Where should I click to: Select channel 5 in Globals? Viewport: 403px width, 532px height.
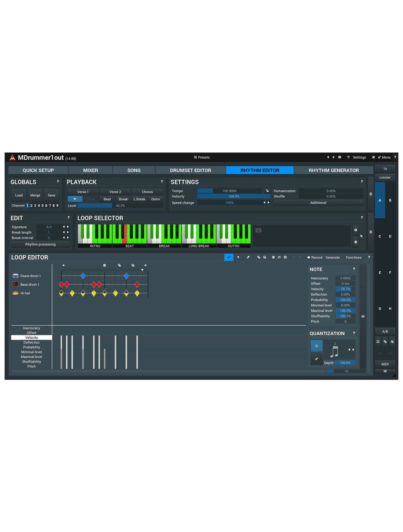pyautogui.click(x=42, y=206)
